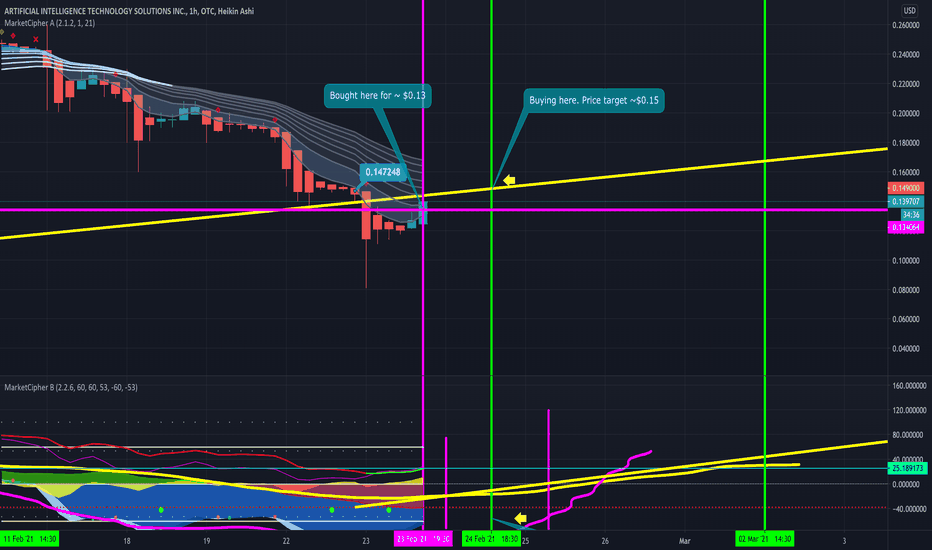The image size is (932, 550).
Task: Click the 0.060000 price axis label
Action: [x=905, y=319]
